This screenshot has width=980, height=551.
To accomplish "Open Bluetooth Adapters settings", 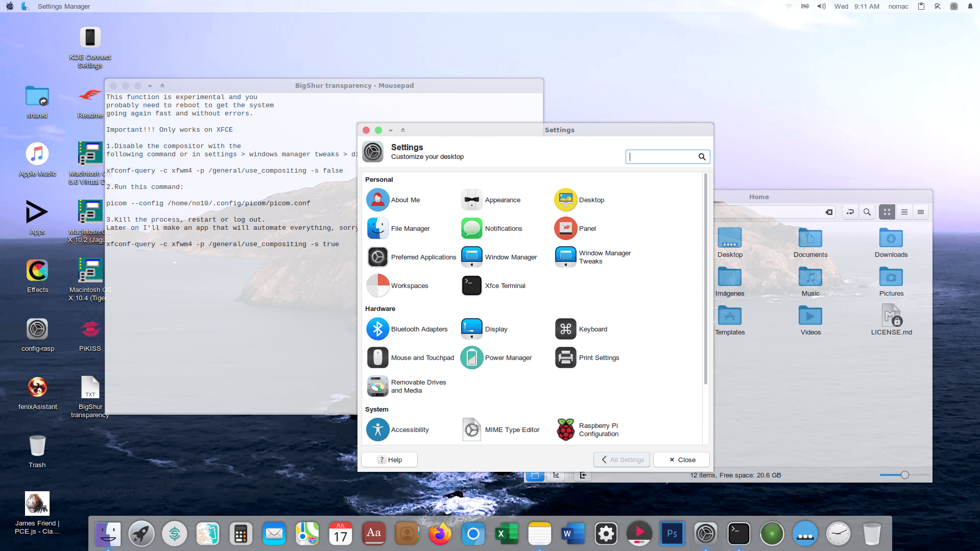I will click(x=408, y=329).
